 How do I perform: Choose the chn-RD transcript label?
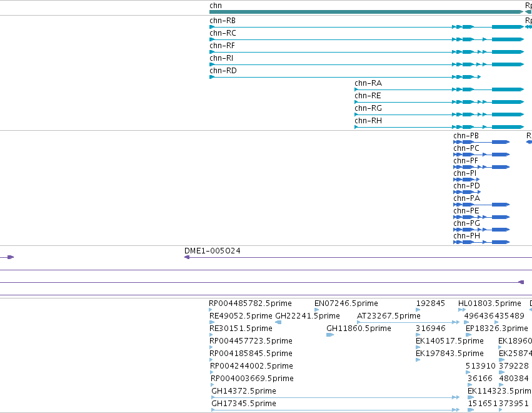(x=223, y=71)
